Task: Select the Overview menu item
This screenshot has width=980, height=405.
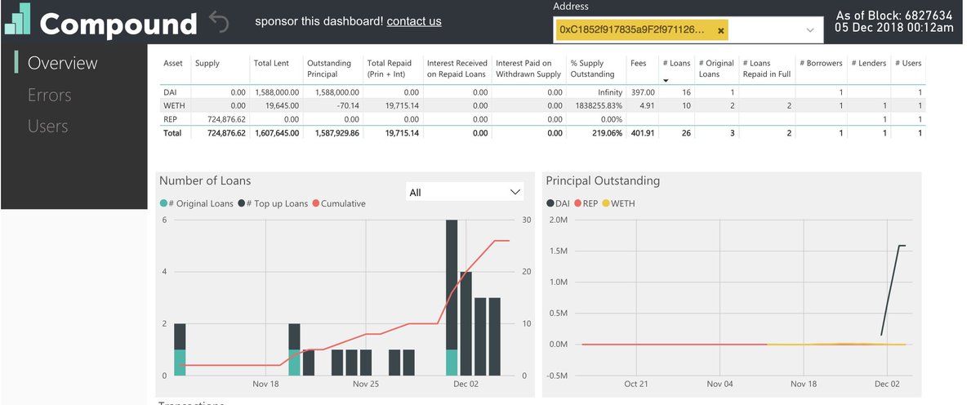Action: 62,63
